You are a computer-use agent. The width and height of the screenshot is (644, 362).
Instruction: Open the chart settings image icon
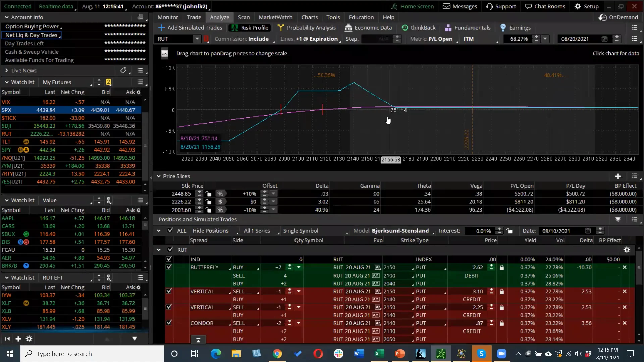pos(164,54)
